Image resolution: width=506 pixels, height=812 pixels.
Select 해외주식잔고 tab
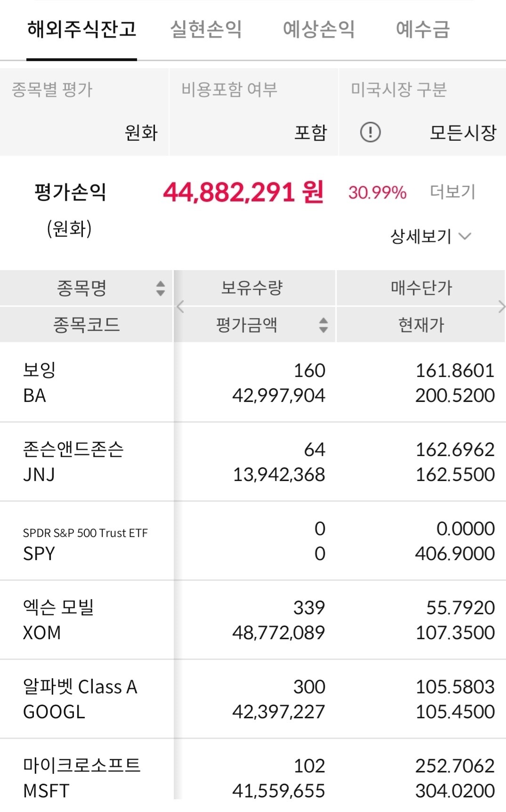pos(82,29)
